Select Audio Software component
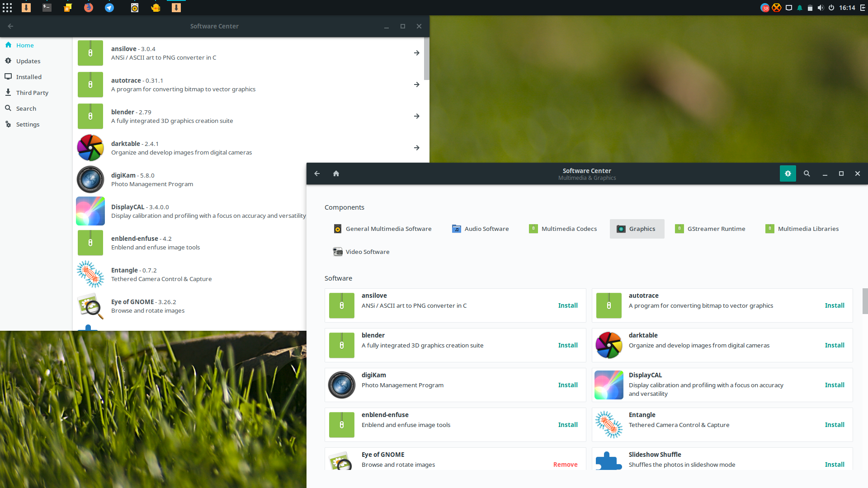The image size is (868, 488). point(481,229)
